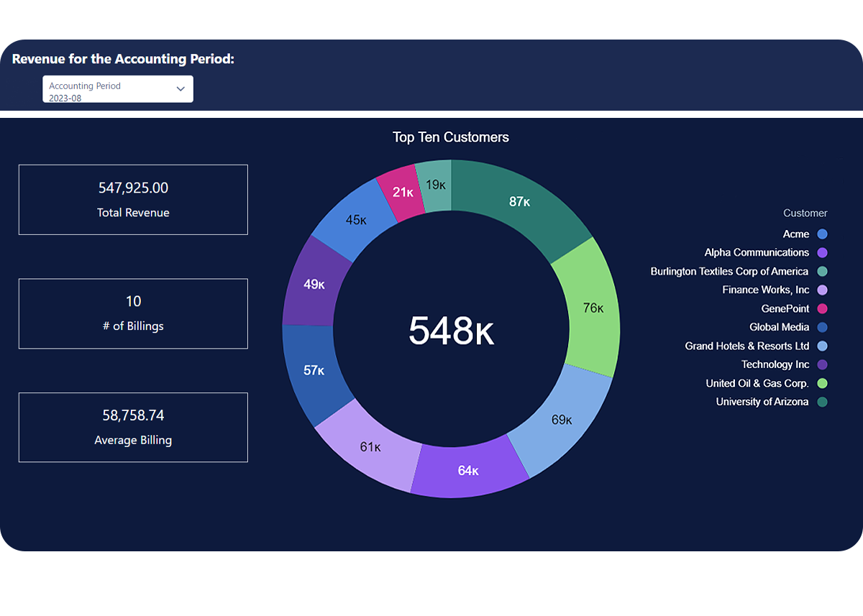The height and width of the screenshot is (616, 863).
Task: Click the chevron on the Accounting Period selector
Action: pyautogui.click(x=181, y=88)
